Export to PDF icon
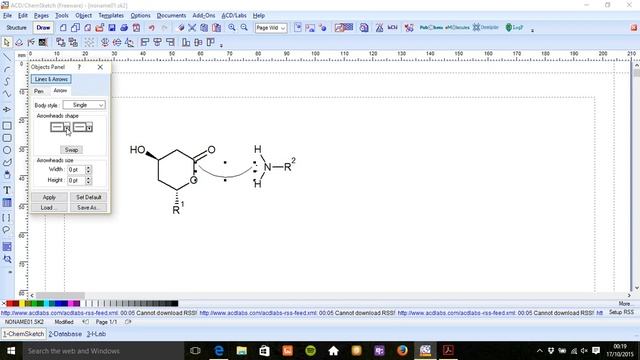This screenshot has width=640, height=360. pos(136,28)
